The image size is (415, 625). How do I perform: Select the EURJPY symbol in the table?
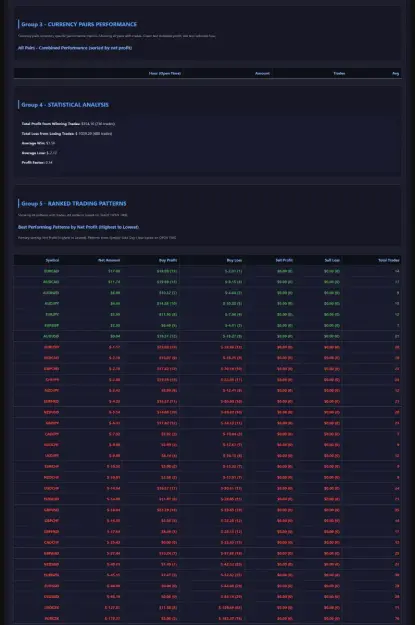52,314
